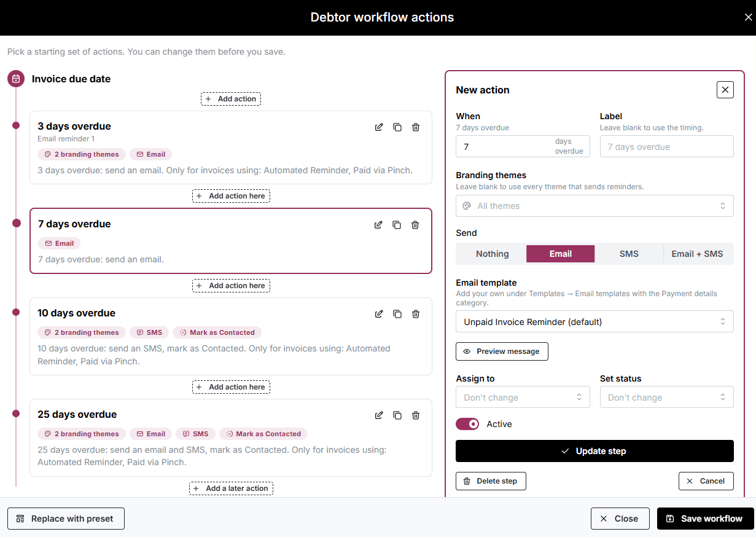Trash the 25 days overdue step
The height and width of the screenshot is (537, 756).
coord(416,415)
